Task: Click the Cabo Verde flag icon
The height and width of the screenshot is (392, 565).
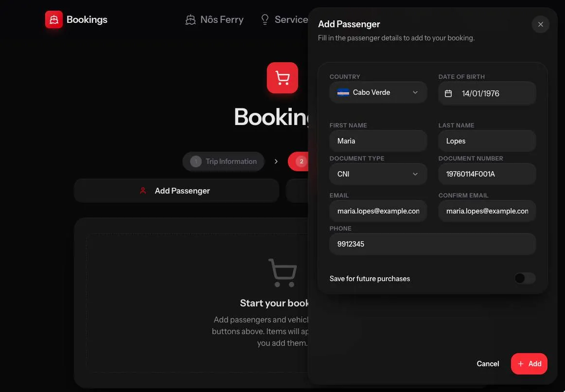Action: [343, 92]
